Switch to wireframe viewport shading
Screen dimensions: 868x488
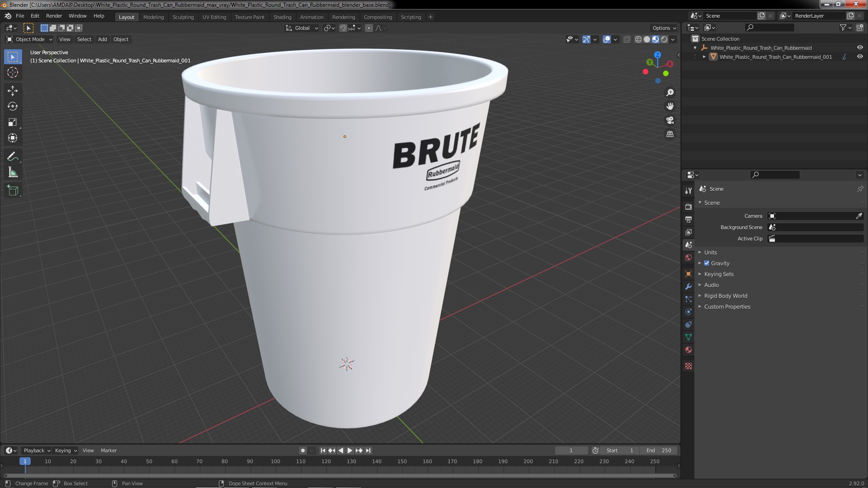click(638, 39)
